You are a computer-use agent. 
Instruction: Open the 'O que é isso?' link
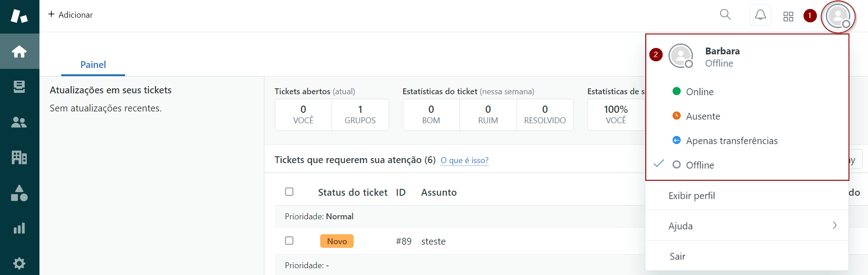464,160
